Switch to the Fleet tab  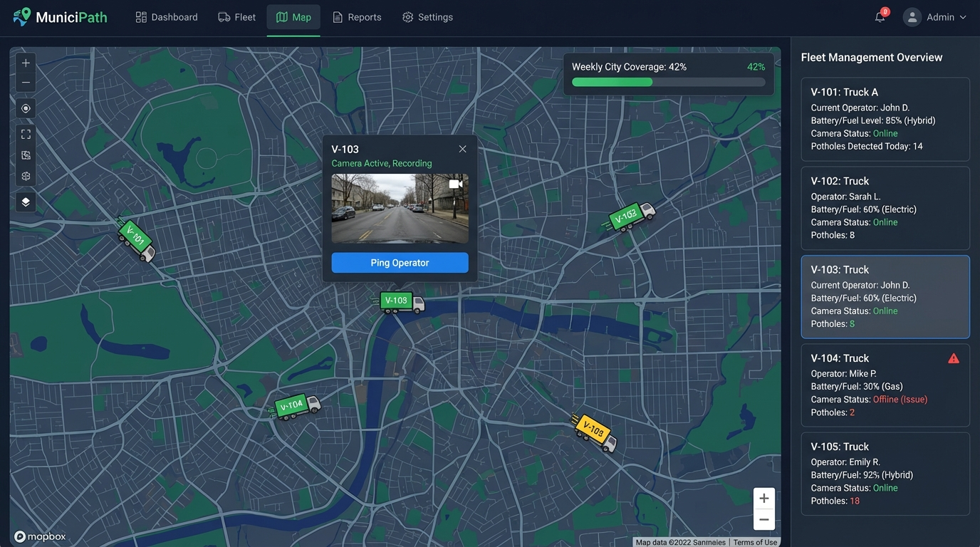pos(236,16)
